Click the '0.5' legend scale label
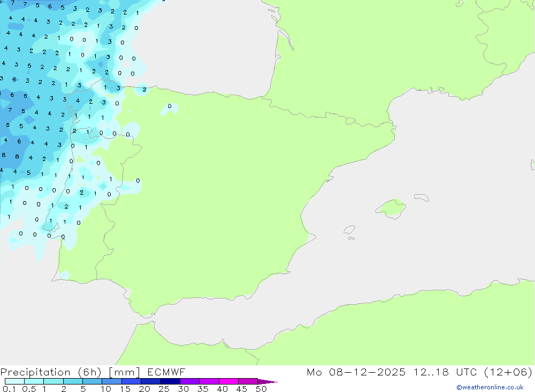Image resolution: width=535 pixels, height=392 pixels. coord(29,389)
